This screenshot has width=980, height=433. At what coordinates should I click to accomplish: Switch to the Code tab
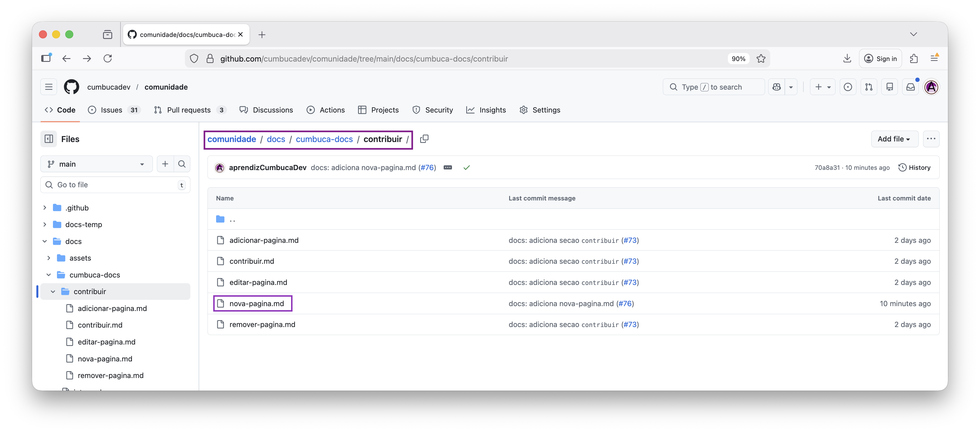(x=60, y=110)
